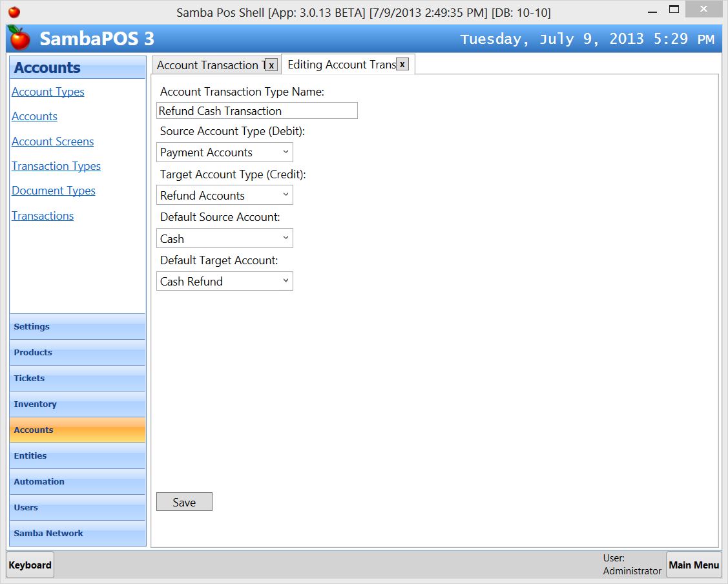This screenshot has width=728, height=584.
Task: Return to the Main Menu
Action: pos(693,565)
